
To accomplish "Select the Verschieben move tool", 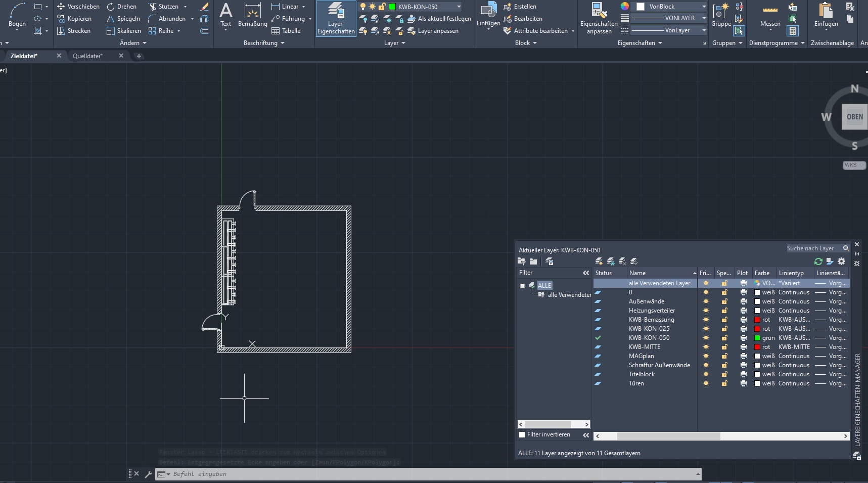I will coord(78,7).
